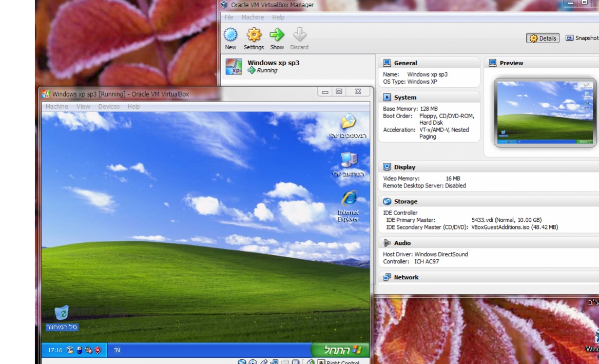Close the Windows xp sp3 VM window
The image size is (599, 364).
click(358, 92)
